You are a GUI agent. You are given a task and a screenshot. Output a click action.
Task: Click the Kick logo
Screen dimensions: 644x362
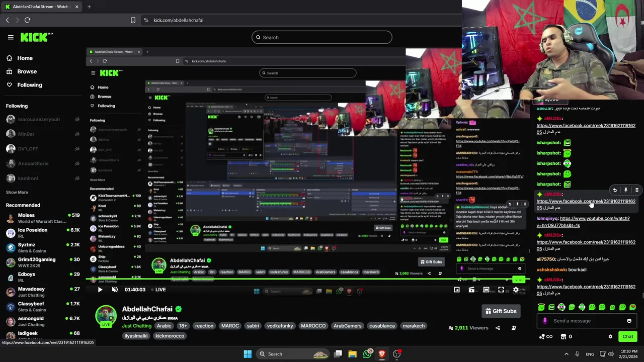(x=36, y=37)
